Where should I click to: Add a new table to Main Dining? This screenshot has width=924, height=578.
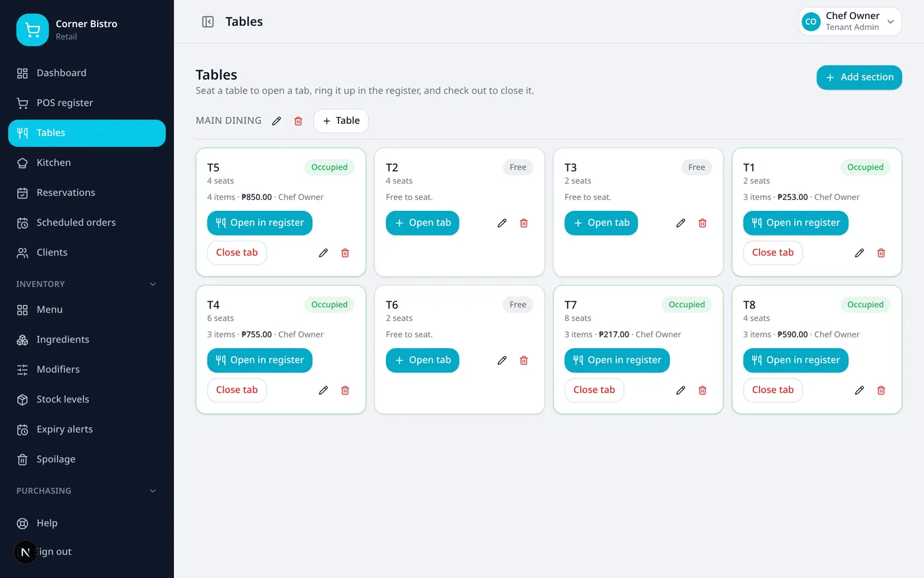point(341,121)
